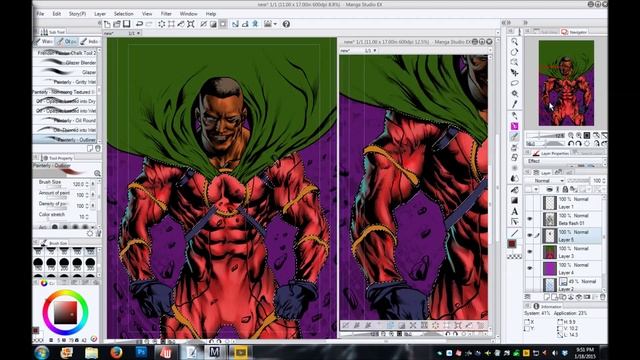Screen dimensions: 640x360
Task: Switch to the India ink sub tool tab
Action: 89,41
